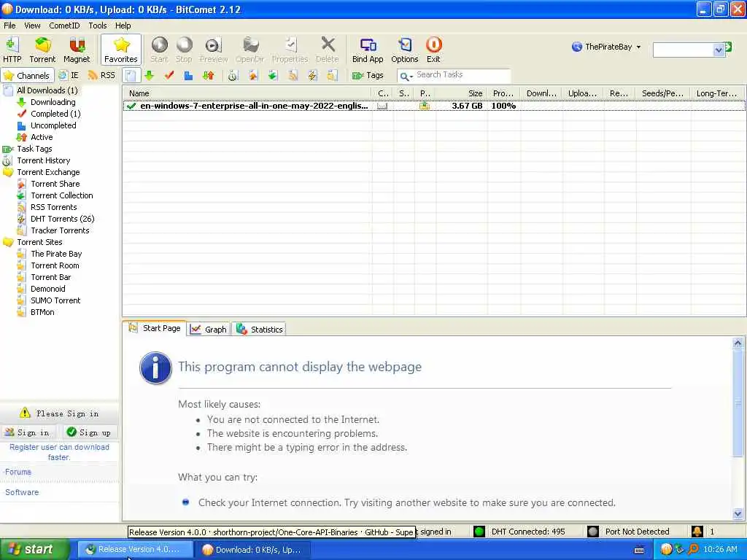Click the Active up-down arrows filter icon

208,75
